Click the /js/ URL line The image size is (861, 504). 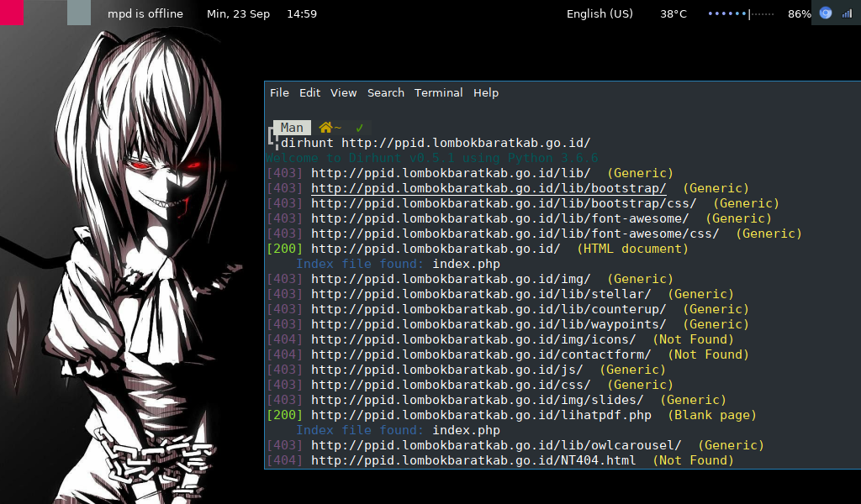[447, 370]
